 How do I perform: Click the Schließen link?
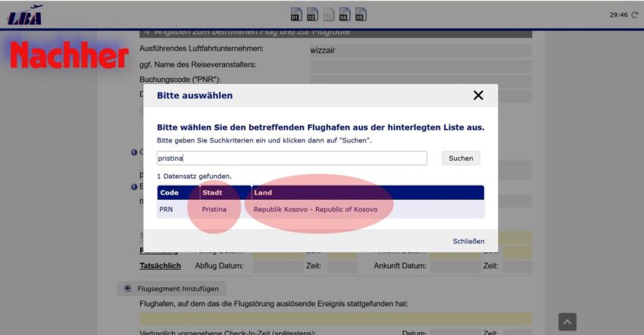(469, 241)
